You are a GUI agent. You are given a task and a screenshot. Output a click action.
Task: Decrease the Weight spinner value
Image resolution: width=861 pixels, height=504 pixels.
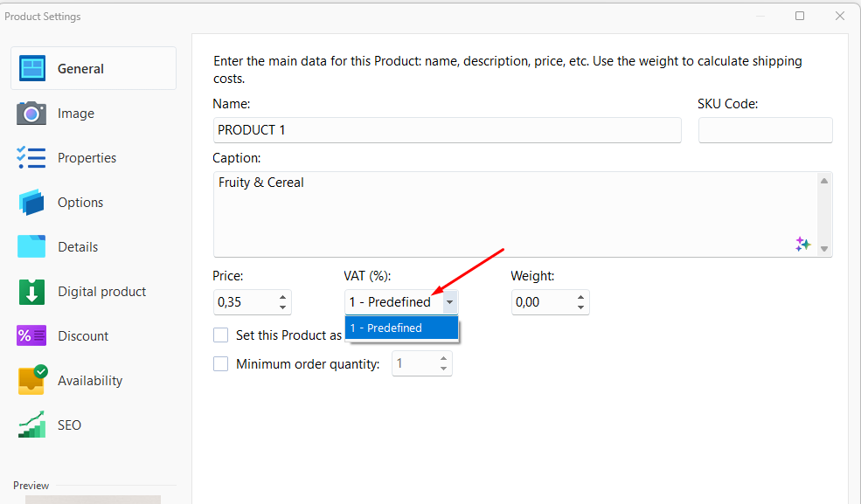click(581, 307)
